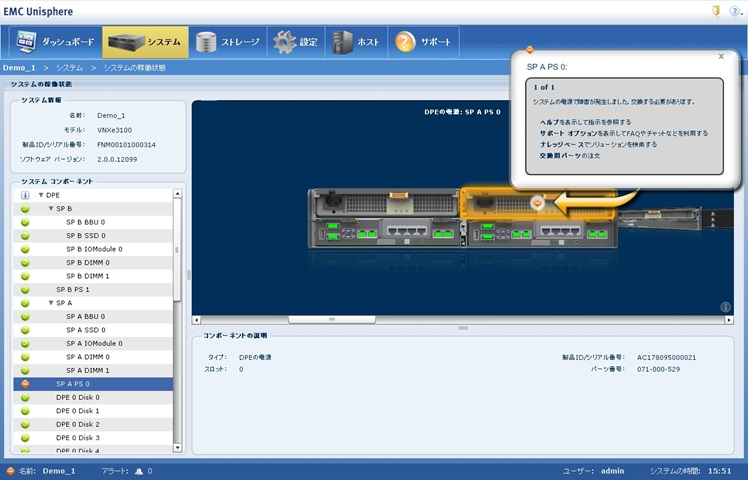Open the サポート tab

pyautogui.click(x=423, y=42)
